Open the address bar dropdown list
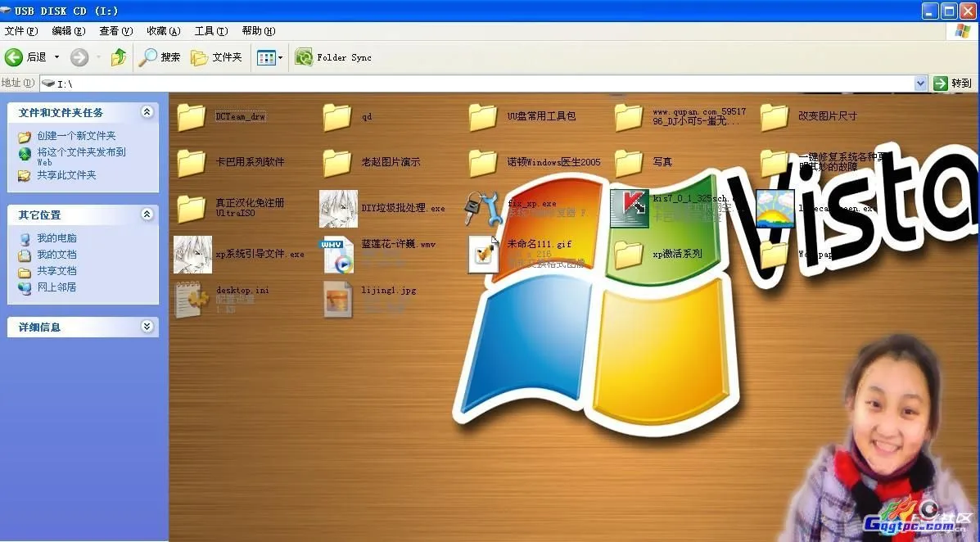980x542 pixels. (919, 83)
